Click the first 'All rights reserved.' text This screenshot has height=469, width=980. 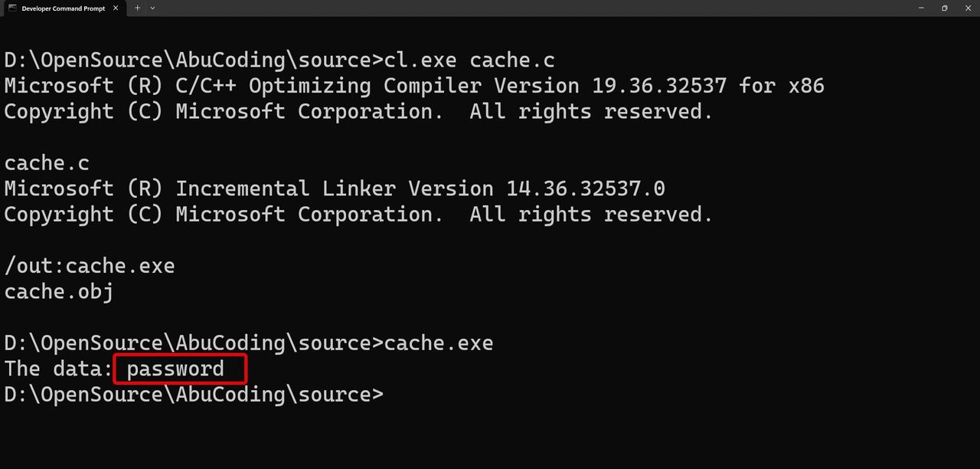pyautogui.click(x=591, y=112)
